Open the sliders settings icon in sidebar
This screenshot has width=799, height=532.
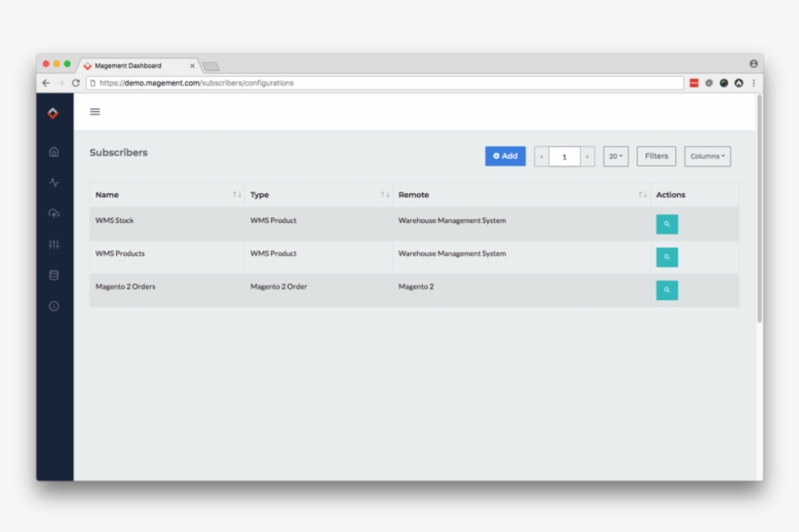54,245
